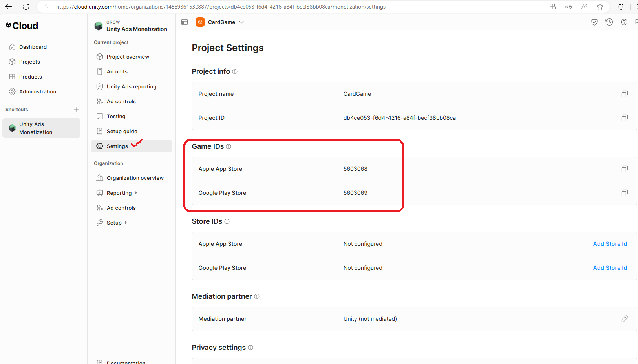Copy the Project ID value
Viewport: 638px width, 364px height.
click(625, 118)
